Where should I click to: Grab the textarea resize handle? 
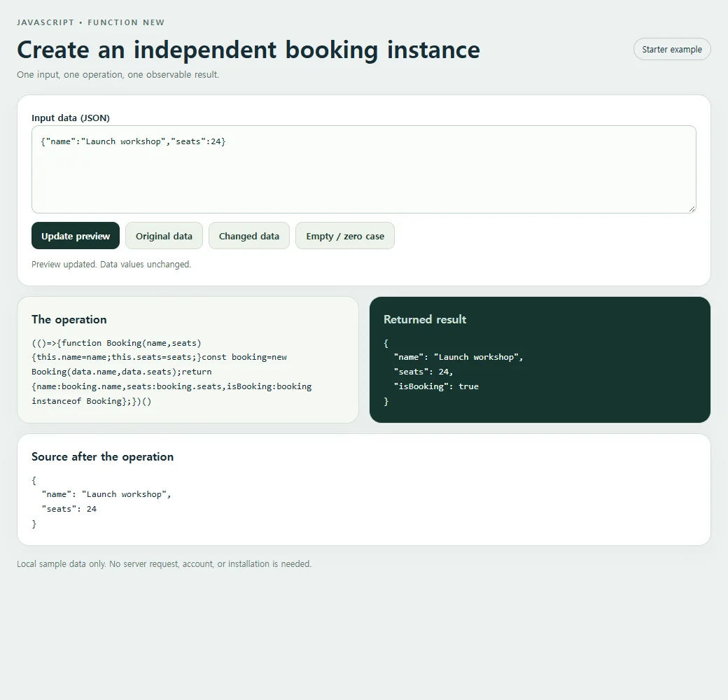[692, 209]
